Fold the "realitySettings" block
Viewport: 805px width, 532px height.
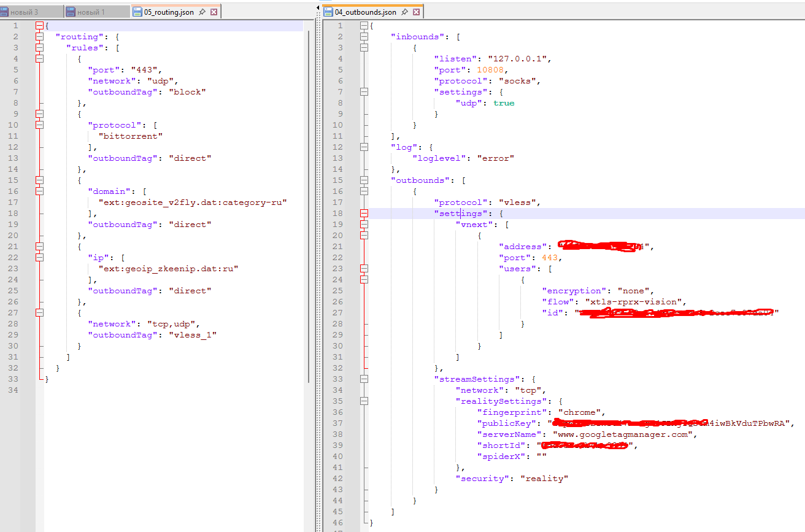[364, 401]
